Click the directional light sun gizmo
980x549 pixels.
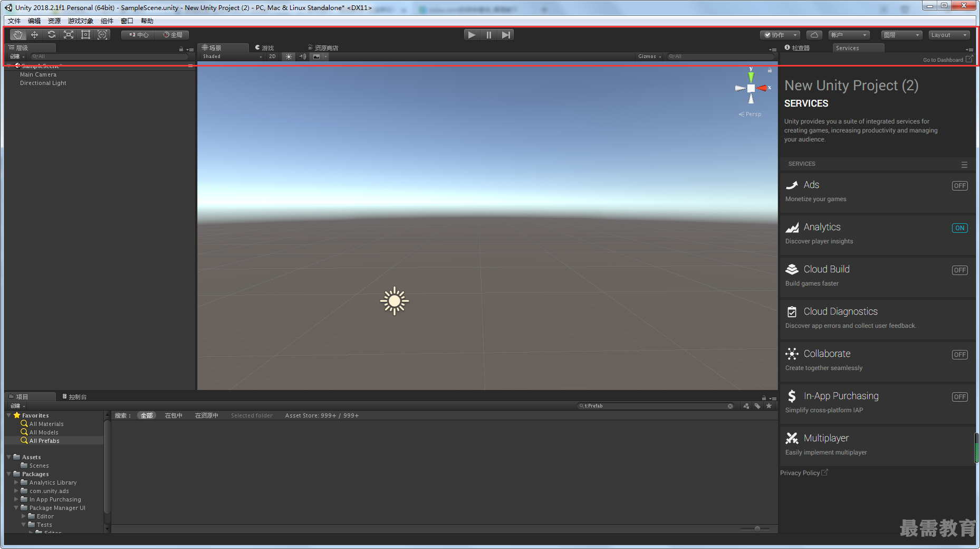click(x=395, y=301)
